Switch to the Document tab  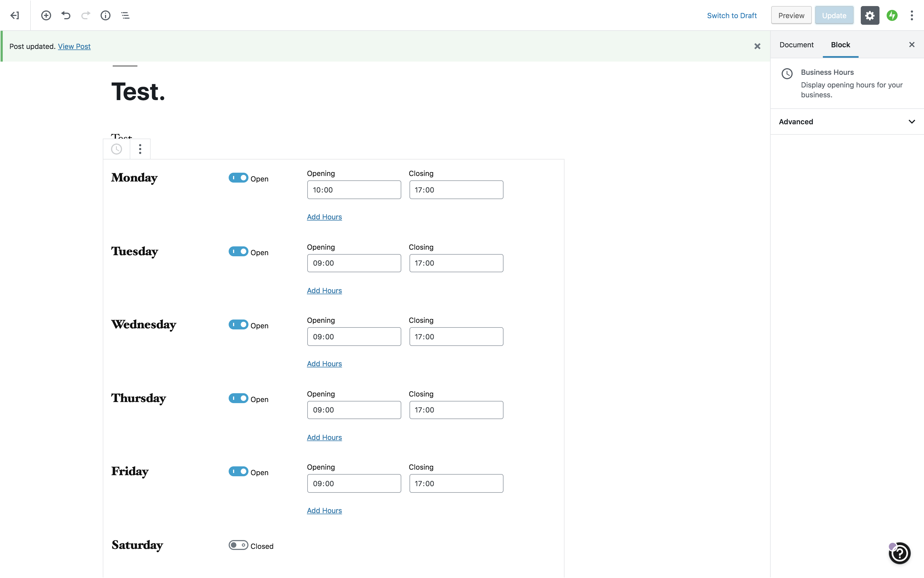796,45
